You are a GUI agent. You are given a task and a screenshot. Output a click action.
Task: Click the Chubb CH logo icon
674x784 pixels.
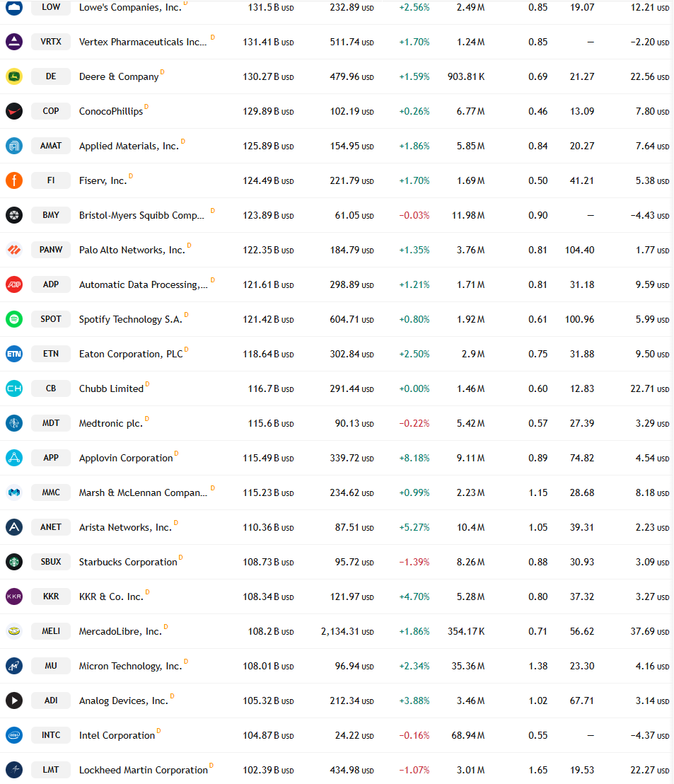click(14, 388)
